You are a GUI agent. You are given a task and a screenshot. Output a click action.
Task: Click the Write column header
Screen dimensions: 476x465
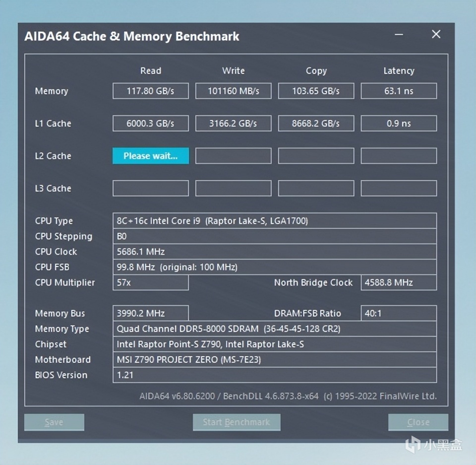(233, 71)
